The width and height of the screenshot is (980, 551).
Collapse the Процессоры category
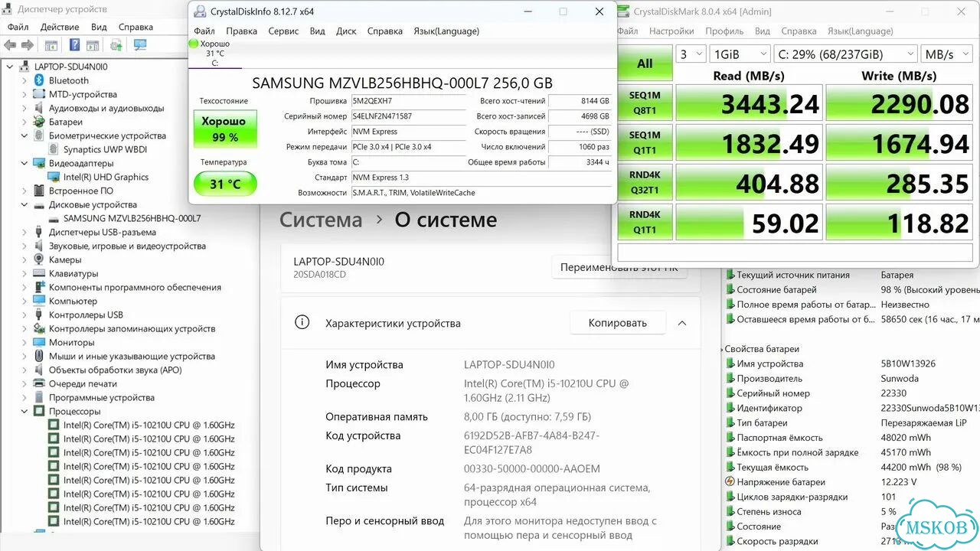click(x=24, y=411)
